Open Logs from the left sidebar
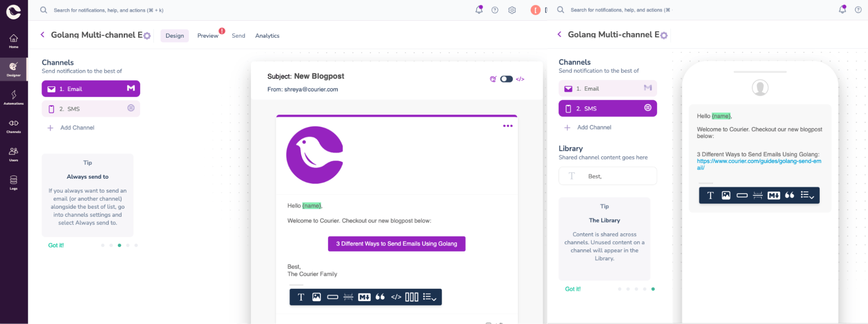 click(x=13, y=182)
